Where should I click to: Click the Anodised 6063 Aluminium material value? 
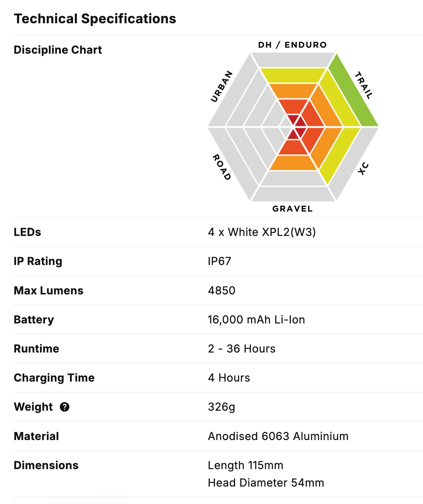click(278, 436)
